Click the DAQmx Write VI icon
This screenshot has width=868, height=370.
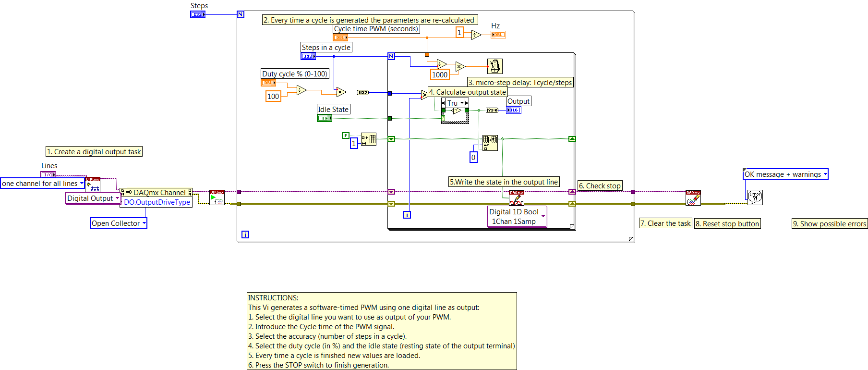(x=517, y=198)
